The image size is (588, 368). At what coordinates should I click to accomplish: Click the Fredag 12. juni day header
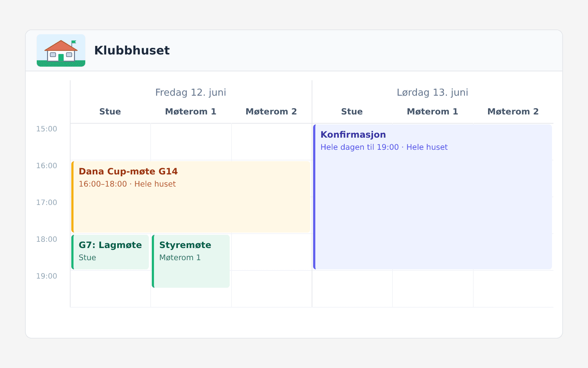pos(191,92)
